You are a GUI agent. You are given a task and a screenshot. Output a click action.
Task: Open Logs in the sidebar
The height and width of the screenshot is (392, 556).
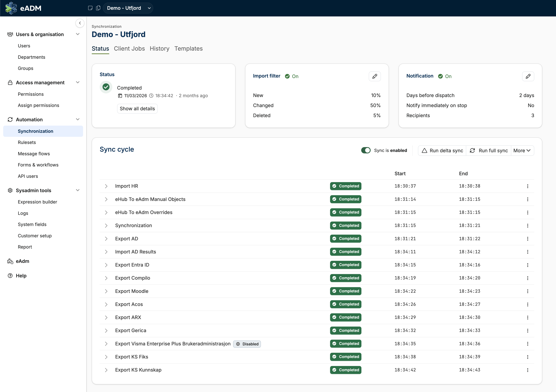pyautogui.click(x=23, y=213)
